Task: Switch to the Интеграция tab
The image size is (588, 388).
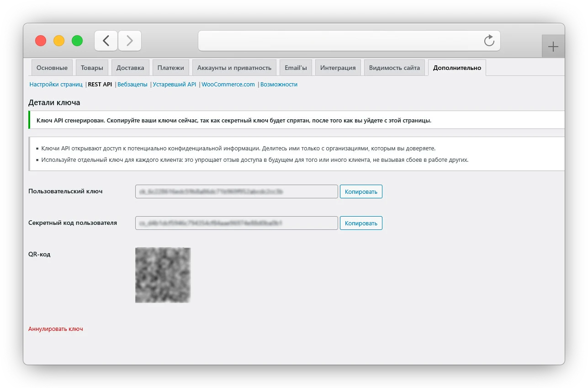Action: pos(338,68)
